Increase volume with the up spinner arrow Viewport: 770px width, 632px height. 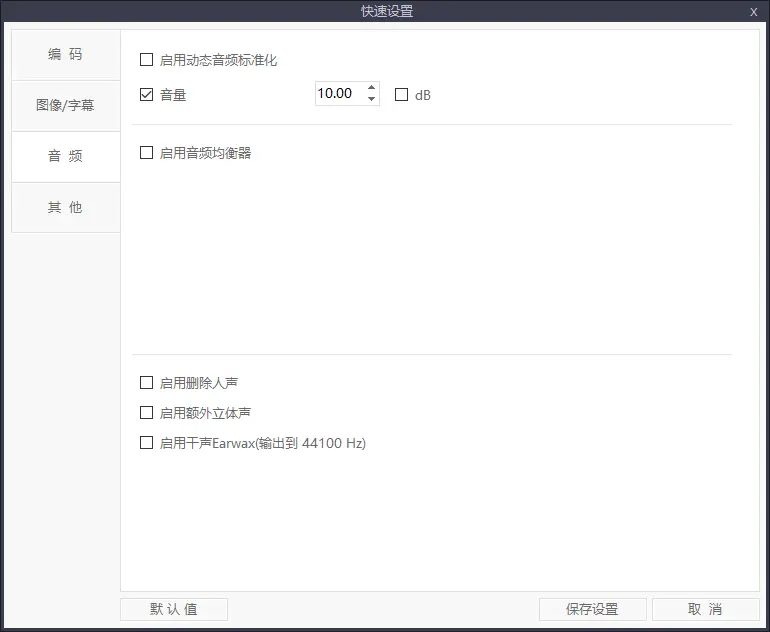(x=372, y=88)
